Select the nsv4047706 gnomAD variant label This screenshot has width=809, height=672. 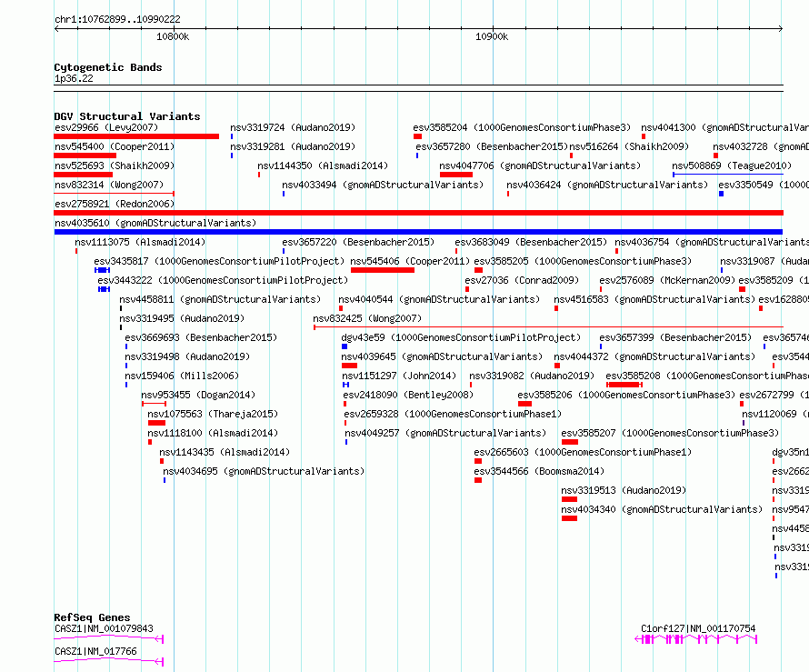[540, 165]
